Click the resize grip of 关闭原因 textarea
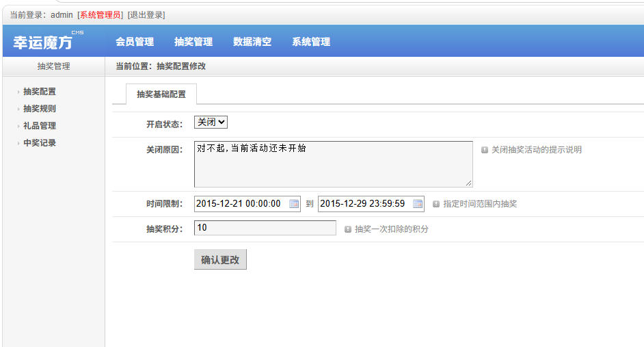Image resolution: width=644 pixels, height=347 pixels. pos(468,183)
